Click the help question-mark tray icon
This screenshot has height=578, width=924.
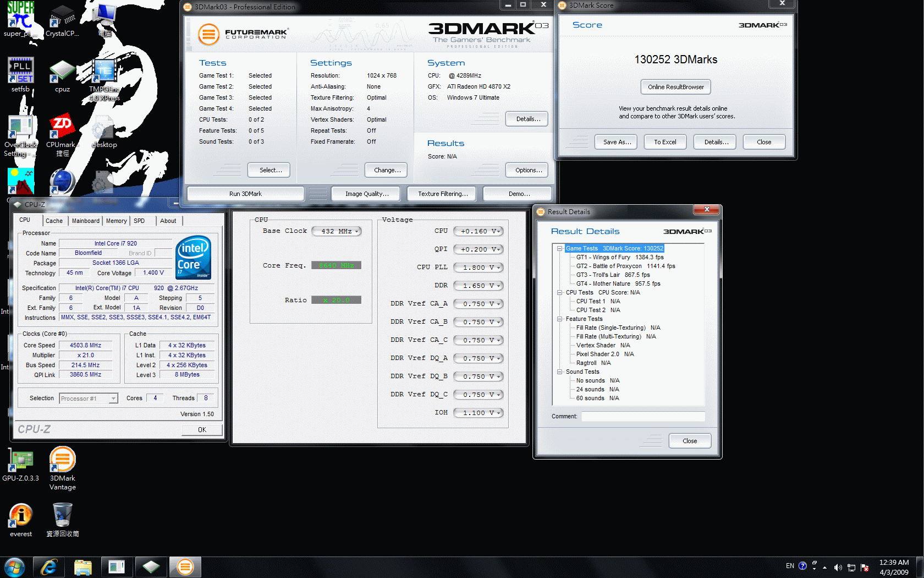coord(802,565)
